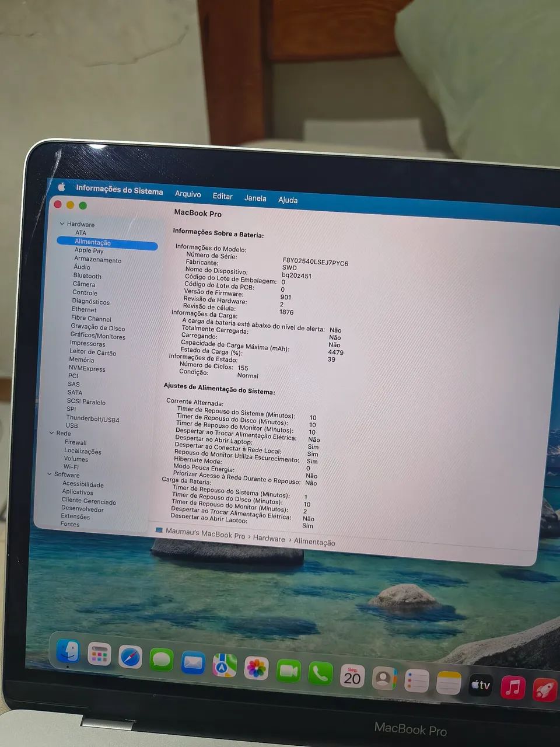Select Impressoras in the sidebar
The width and height of the screenshot is (560, 747).
87,344
